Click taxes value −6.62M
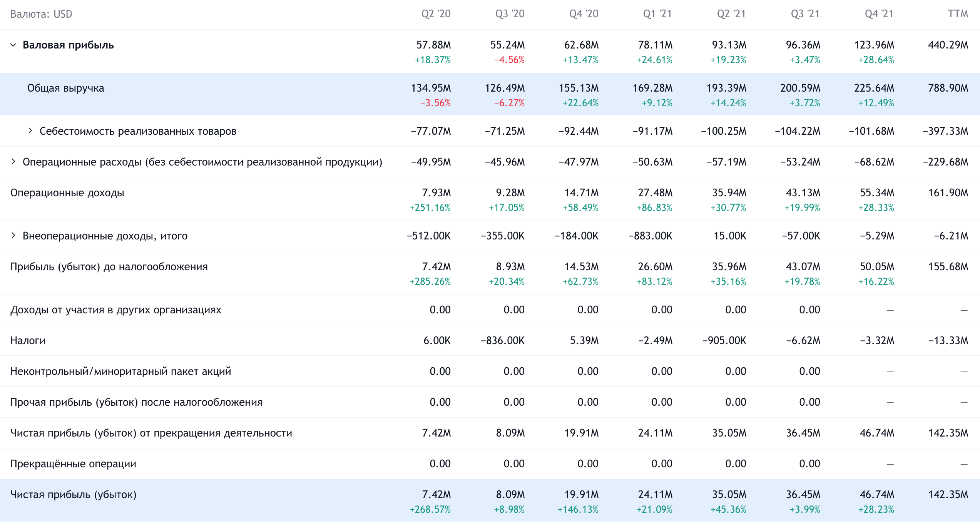 803,341
